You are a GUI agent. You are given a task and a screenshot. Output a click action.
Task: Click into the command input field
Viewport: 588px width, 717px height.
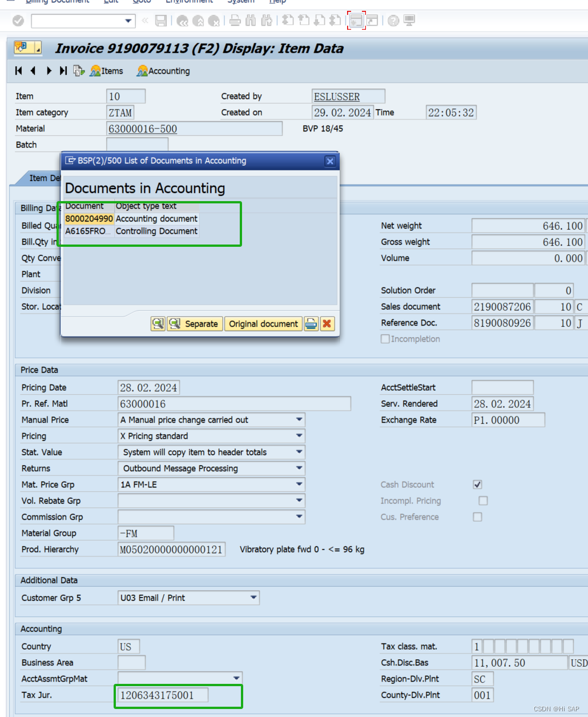point(77,21)
